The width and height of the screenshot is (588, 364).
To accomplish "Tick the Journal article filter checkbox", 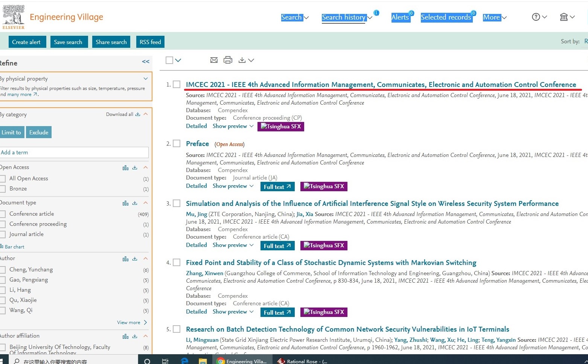I will click(x=3, y=234).
